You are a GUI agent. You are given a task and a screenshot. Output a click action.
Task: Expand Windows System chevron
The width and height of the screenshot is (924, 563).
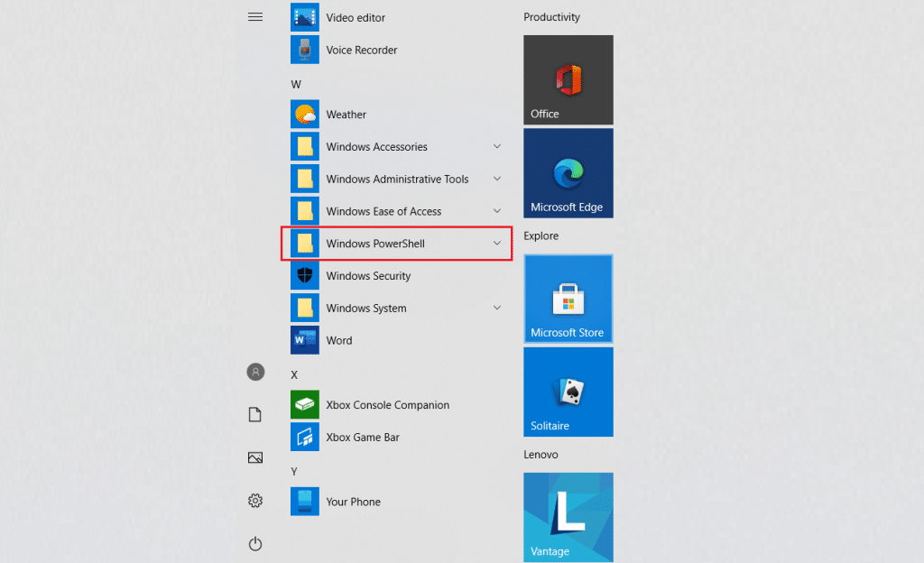tap(497, 308)
